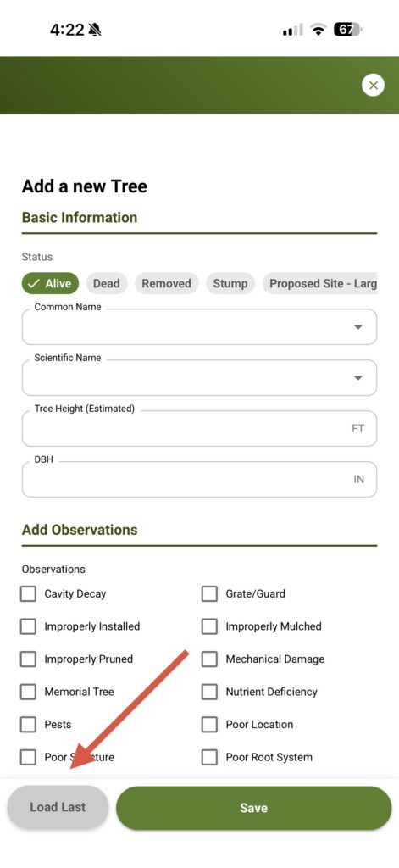
Task: Select the Dead status chip
Action: (x=106, y=283)
